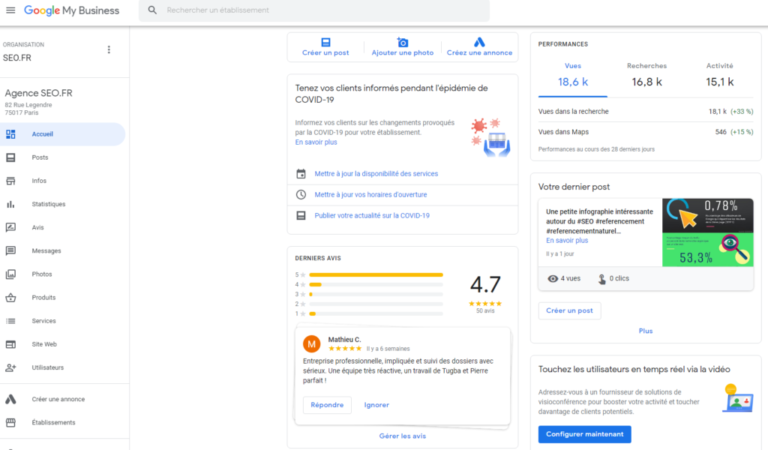The image size is (768, 450).
Task: Click the 1-star rating bar
Action: [x=376, y=314]
